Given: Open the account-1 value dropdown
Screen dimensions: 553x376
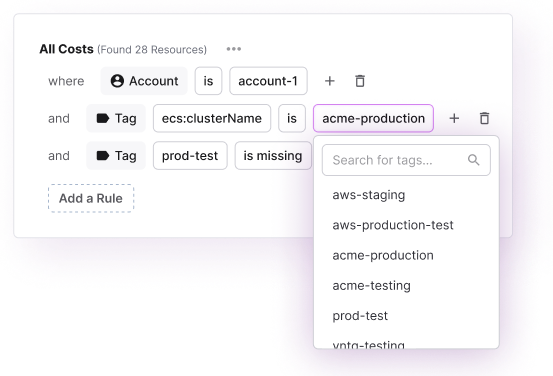Looking at the screenshot, I should pyautogui.click(x=268, y=81).
